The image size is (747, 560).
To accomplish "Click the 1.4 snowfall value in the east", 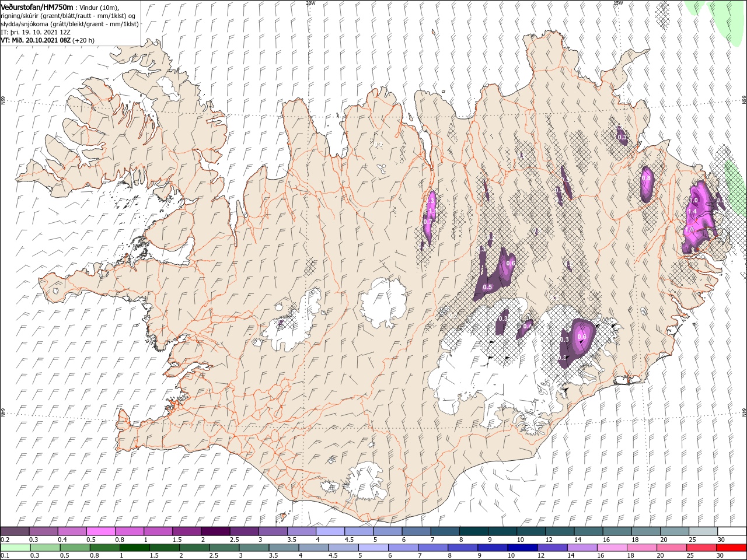I will coord(693,211).
